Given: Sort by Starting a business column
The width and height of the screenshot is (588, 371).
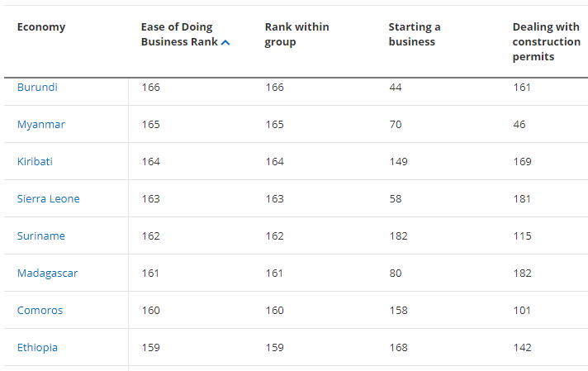Looking at the screenshot, I should (415, 34).
